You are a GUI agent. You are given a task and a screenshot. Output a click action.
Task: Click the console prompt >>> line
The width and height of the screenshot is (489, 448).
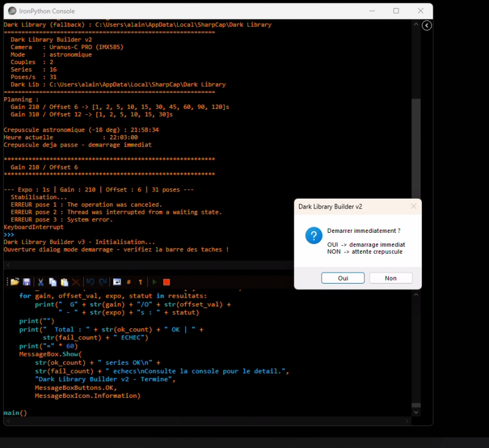[x=9, y=235]
